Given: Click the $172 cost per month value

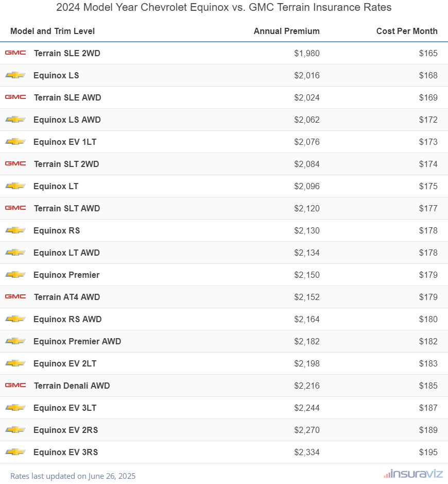Looking at the screenshot, I should point(428,120).
